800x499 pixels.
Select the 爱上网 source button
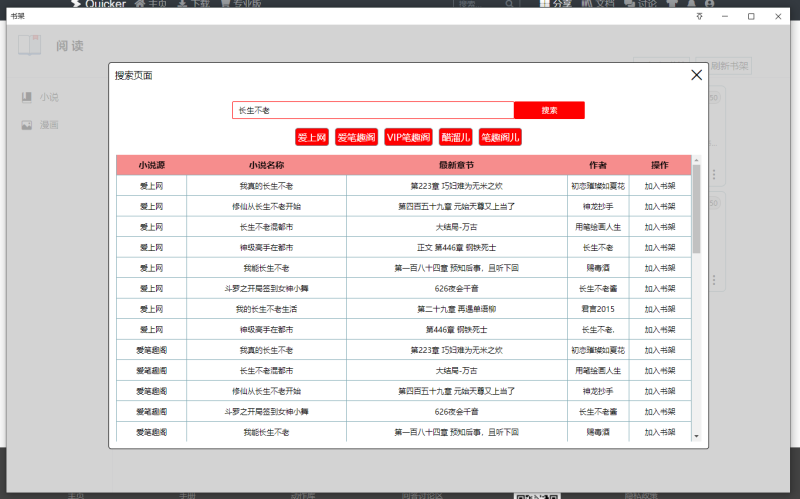(x=312, y=137)
